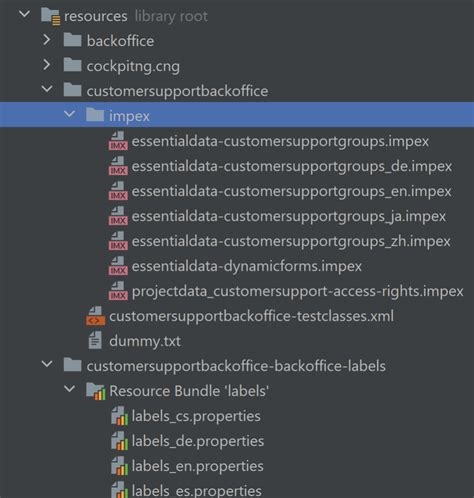Click the properties icon of labels_en.properties
This screenshot has width=474, height=498.
(119, 466)
